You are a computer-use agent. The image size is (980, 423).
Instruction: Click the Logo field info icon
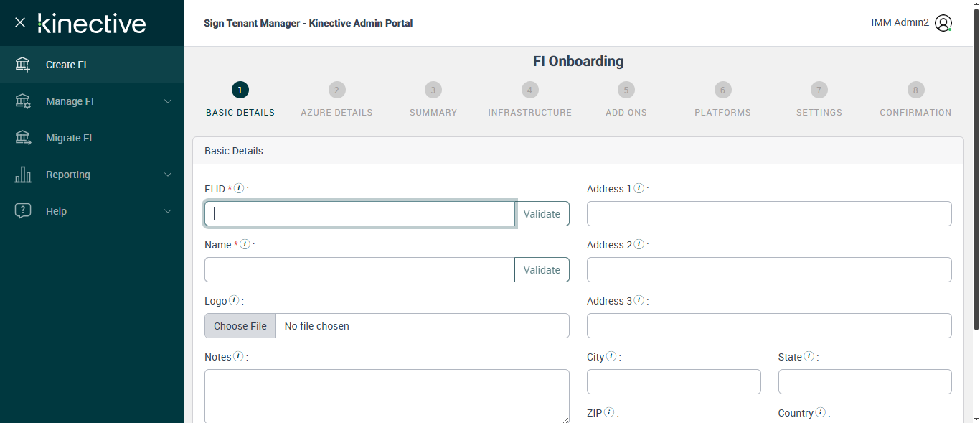coord(234,301)
